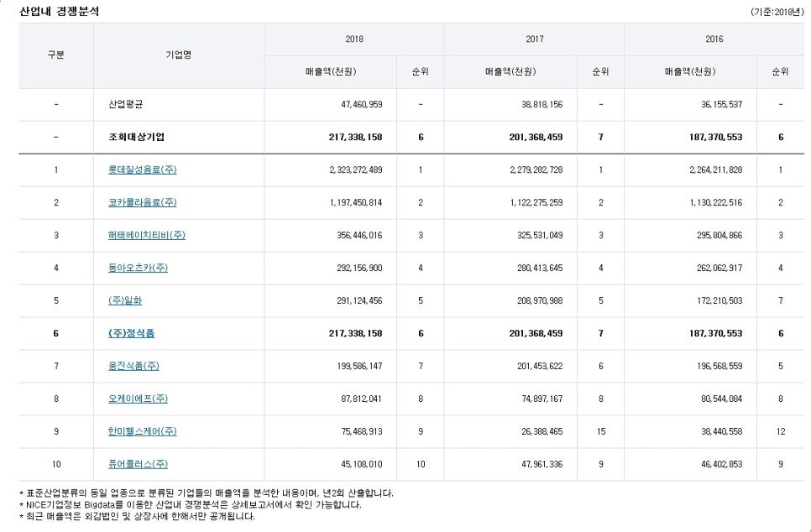Select 2016 sales value 1,130,222,516

(716, 203)
